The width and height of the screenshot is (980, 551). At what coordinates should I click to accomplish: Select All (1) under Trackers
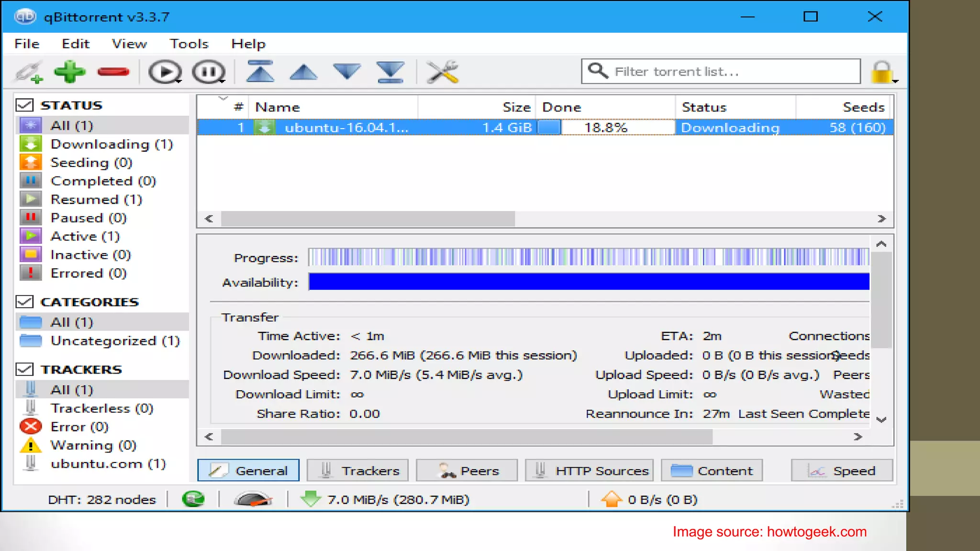(x=102, y=389)
